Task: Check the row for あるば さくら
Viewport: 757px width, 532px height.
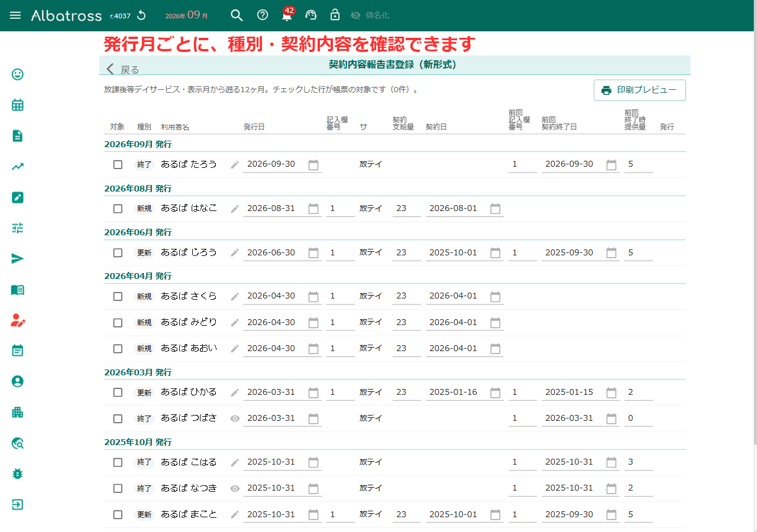Action: (x=118, y=296)
